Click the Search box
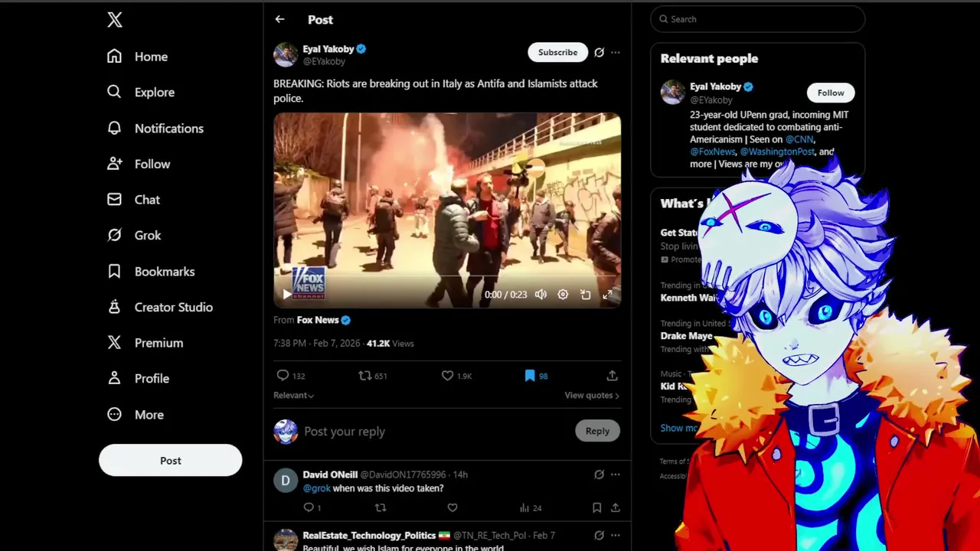This screenshot has height=551, width=980. point(757,19)
